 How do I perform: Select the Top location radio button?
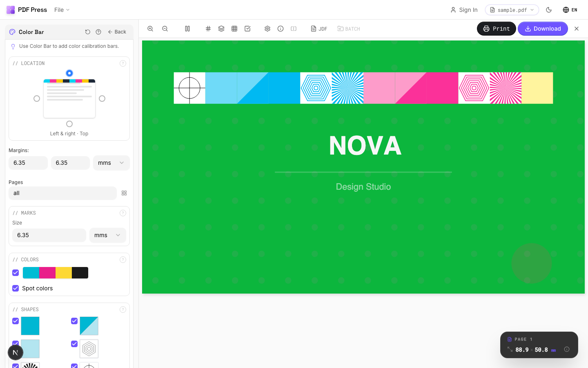coord(69,73)
